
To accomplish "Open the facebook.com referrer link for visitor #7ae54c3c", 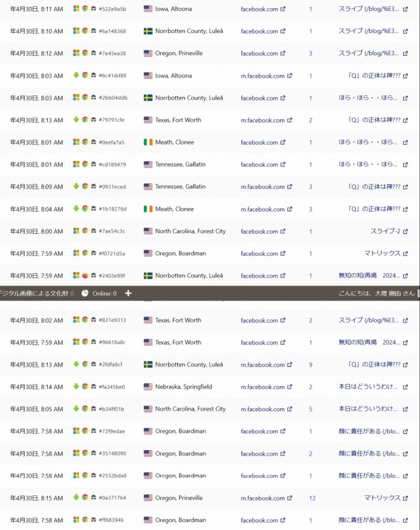I will coord(258,232).
